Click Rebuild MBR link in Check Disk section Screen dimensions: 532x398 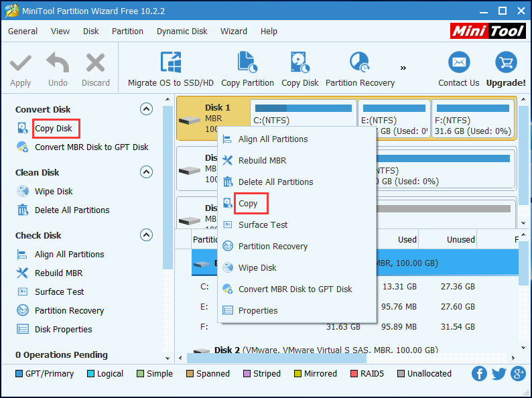click(59, 273)
